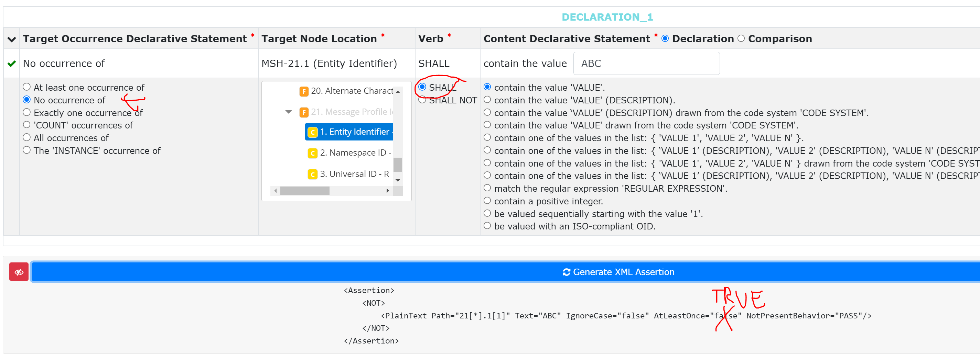Click the C icon next to "2. Namespace ID"

[x=312, y=153]
